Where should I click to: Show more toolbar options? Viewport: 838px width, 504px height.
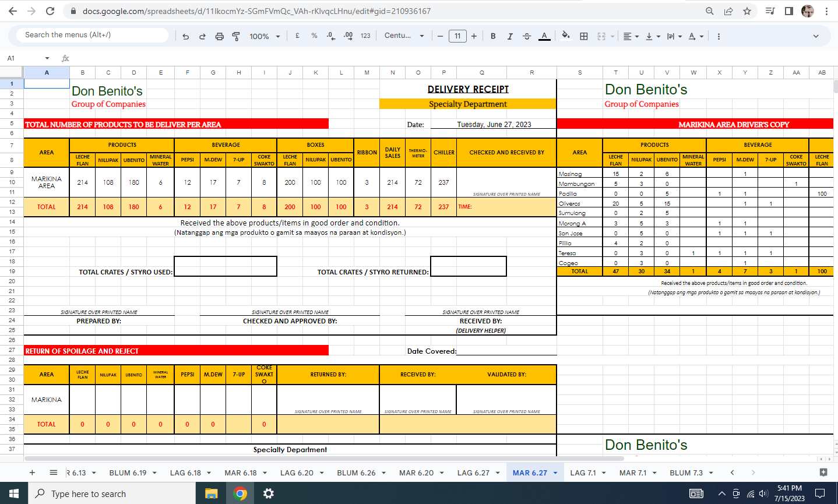click(x=719, y=36)
